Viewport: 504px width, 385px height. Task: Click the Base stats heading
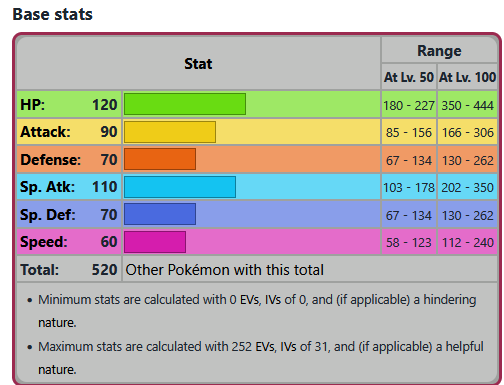tap(53, 14)
